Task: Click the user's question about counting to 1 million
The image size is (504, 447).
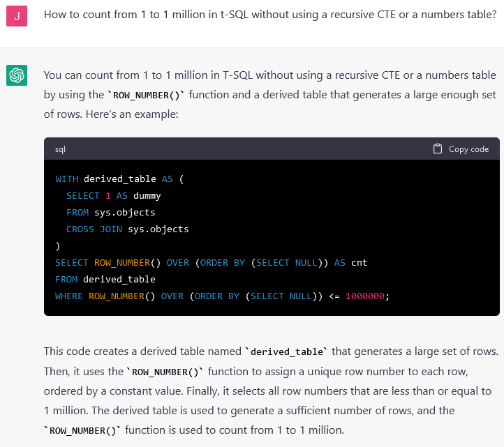Action: [x=269, y=15]
